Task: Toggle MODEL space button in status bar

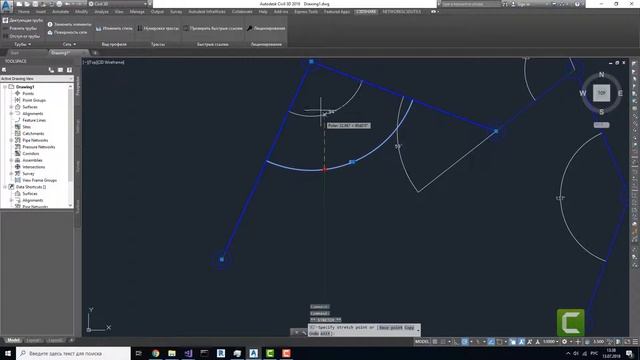Action: [x=422, y=342]
